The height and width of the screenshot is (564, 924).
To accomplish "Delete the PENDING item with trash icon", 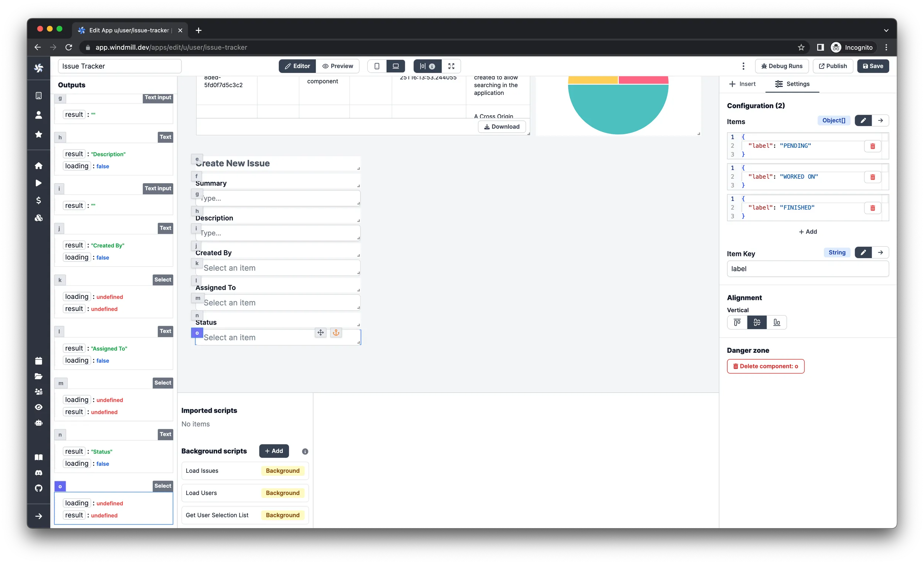I will click(x=873, y=146).
